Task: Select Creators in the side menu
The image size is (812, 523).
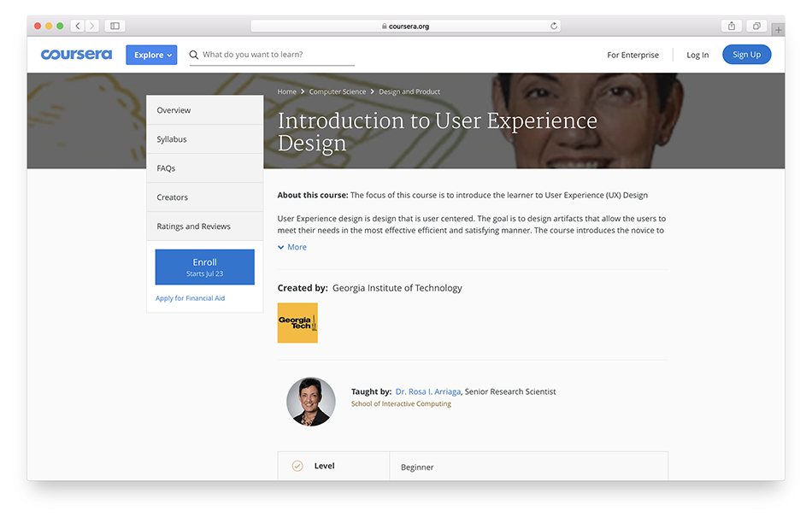Action: [x=204, y=197]
